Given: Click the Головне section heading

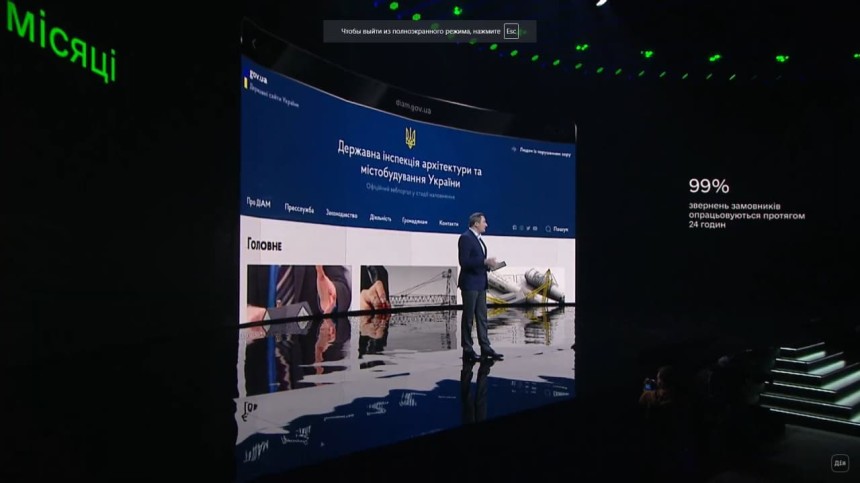Looking at the screenshot, I should 264,243.
